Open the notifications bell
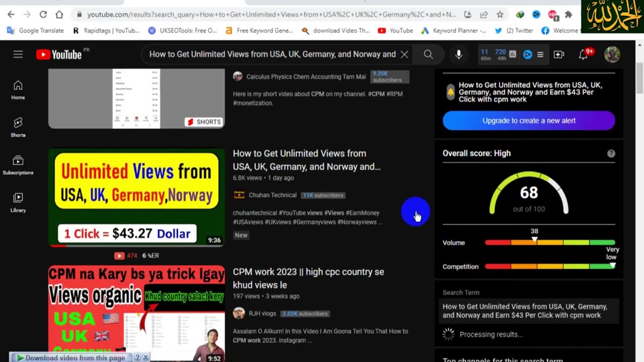Image resolution: width=644 pixels, height=362 pixels. (x=584, y=54)
